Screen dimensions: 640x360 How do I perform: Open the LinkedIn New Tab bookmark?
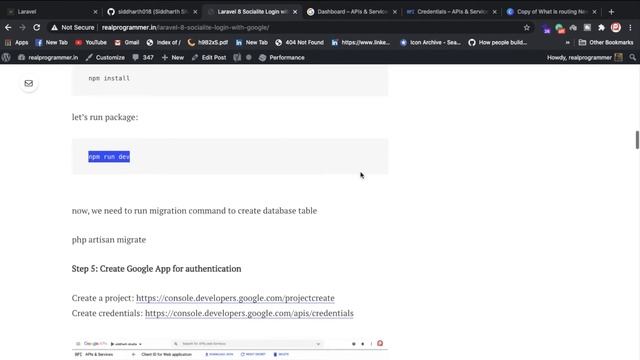251,42
